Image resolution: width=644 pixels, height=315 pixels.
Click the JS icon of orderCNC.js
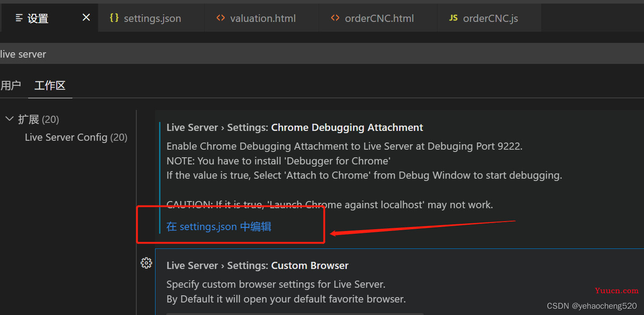coord(454,18)
